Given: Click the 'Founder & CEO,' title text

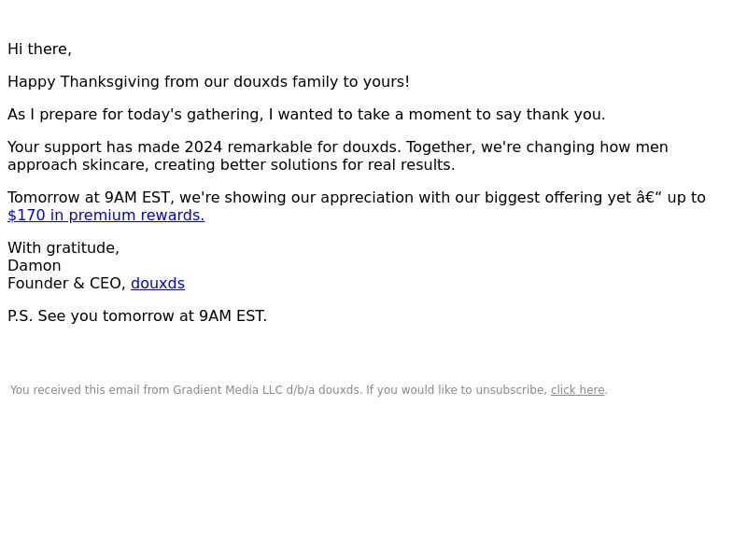Looking at the screenshot, I should (66, 284).
